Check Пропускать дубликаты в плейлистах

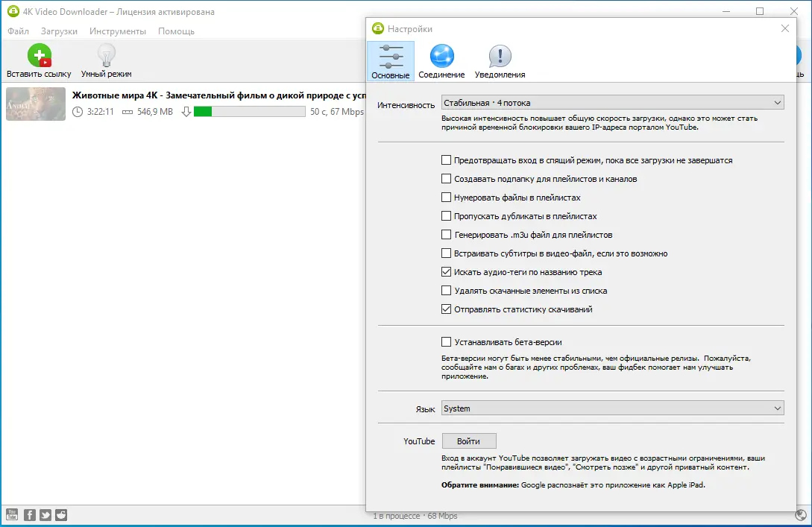click(x=446, y=216)
